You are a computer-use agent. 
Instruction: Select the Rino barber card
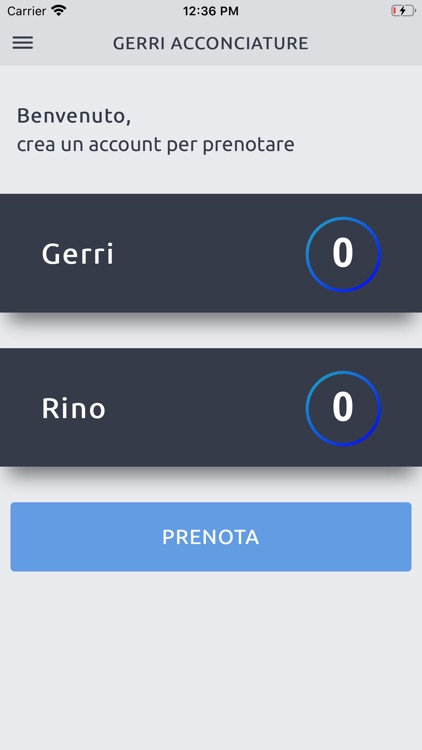(211, 408)
